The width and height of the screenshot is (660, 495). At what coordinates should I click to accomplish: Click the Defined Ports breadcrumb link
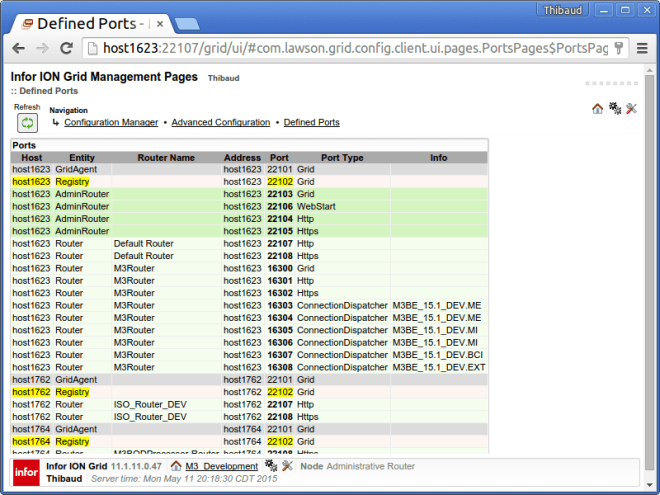[x=311, y=123]
